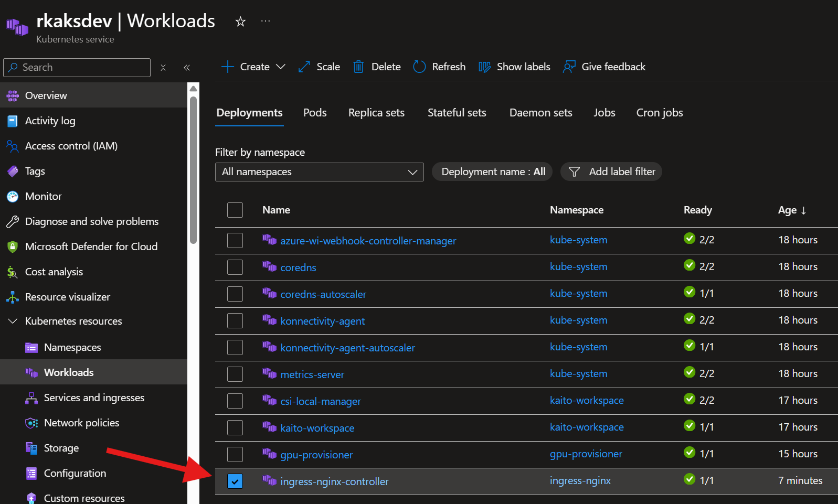This screenshot has width=838, height=504.
Task: Click the favorite star icon
Action: coord(240,22)
